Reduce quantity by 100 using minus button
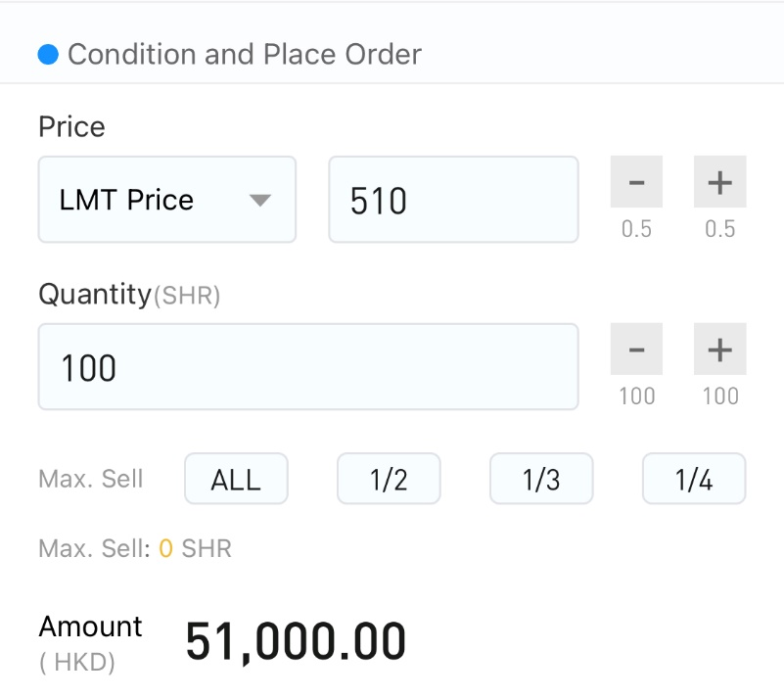The width and height of the screenshot is (784, 697). (636, 349)
